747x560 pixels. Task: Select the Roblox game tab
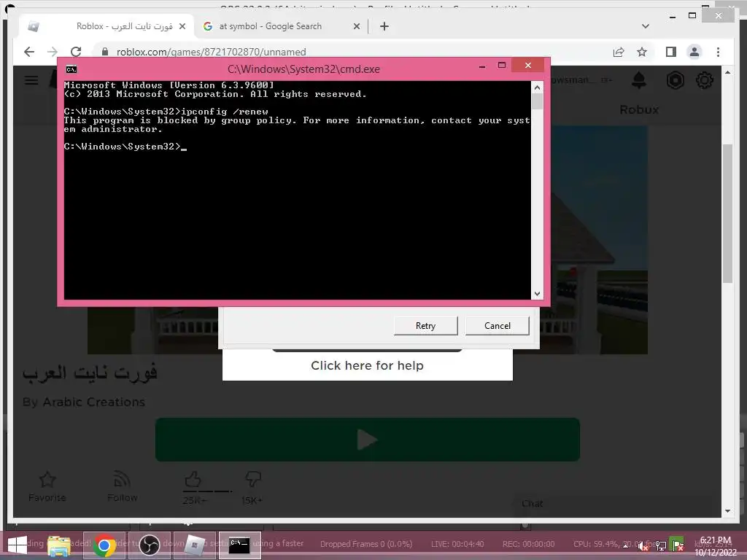[107, 26]
